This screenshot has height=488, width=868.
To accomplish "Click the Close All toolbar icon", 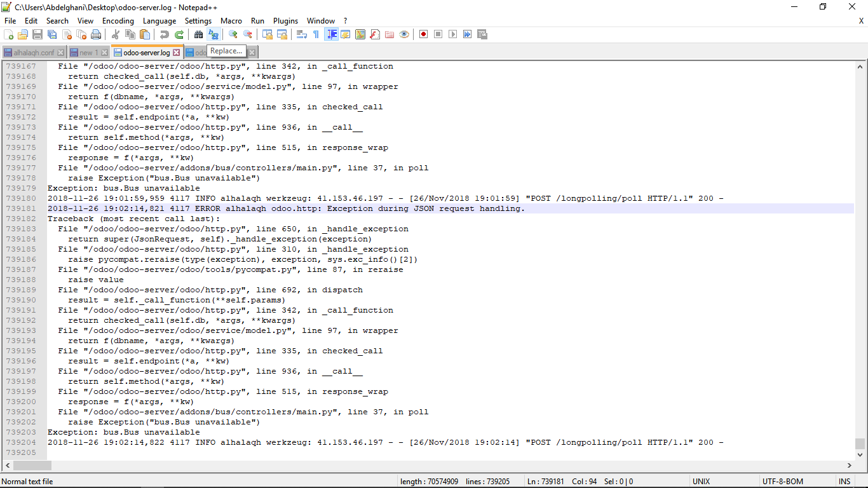I will click(81, 34).
